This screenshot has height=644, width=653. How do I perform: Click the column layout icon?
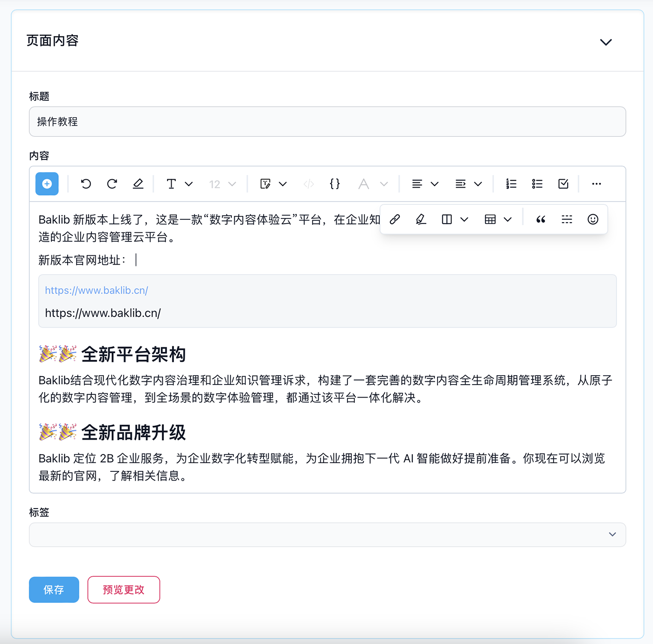(447, 219)
